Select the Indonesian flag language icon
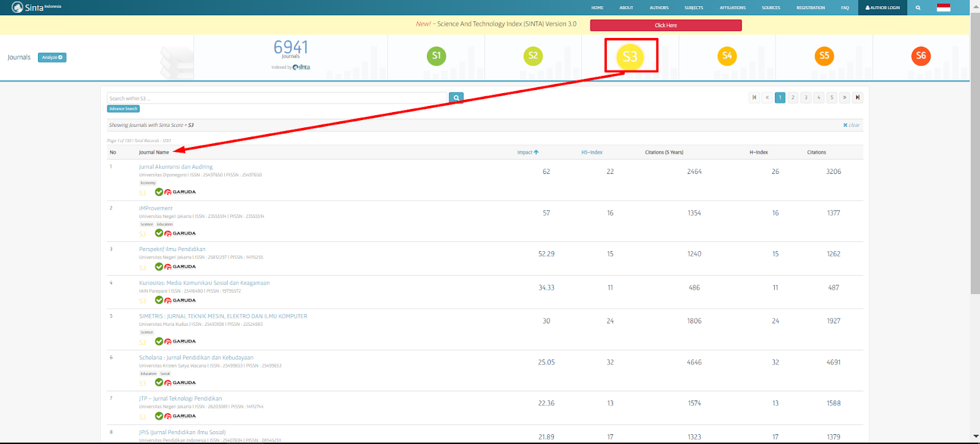Screen dimensions: 980x444 click(944, 7)
